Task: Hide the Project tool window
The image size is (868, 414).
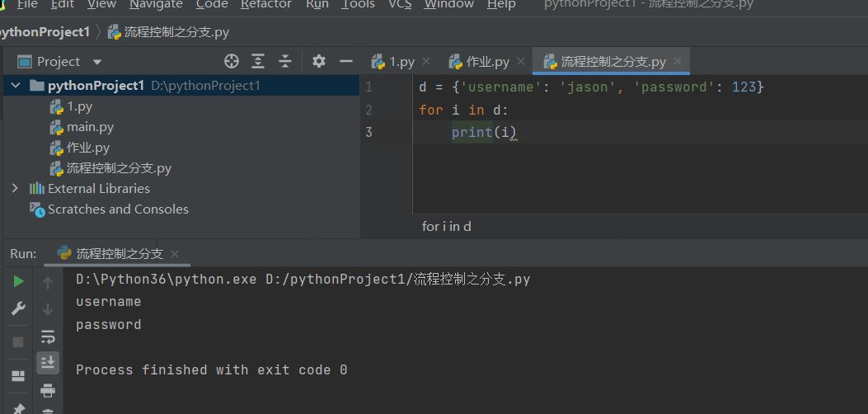Action: click(x=346, y=61)
